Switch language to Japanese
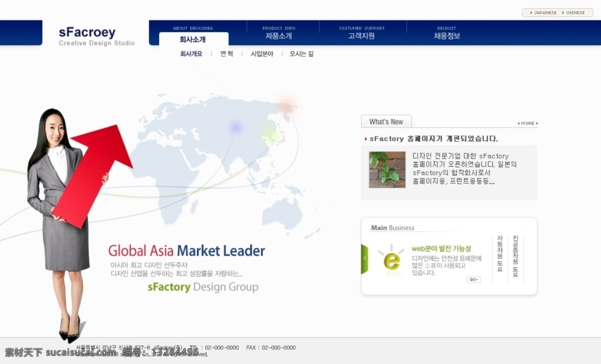Image resolution: width=601 pixels, height=364 pixels. point(543,13)
